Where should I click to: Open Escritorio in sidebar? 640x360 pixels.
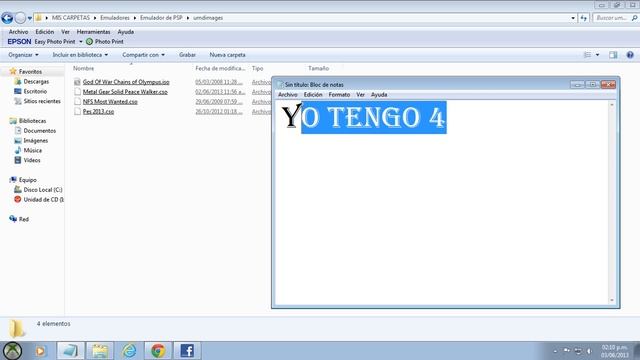35,91
